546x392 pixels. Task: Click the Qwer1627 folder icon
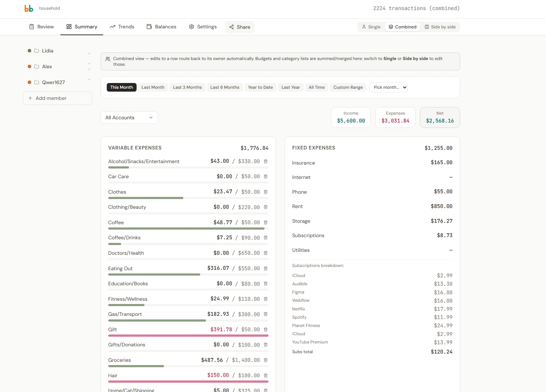pos(37,82)
